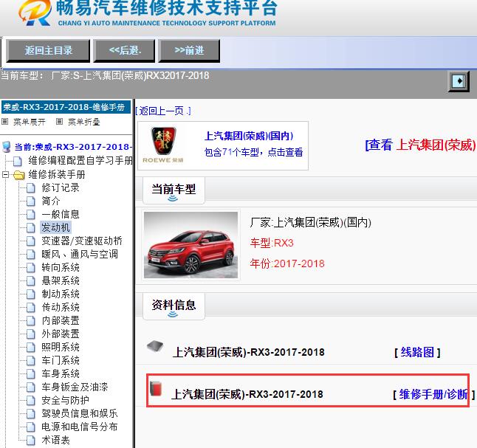Viewport: 477px width, 448px height.
Task: Toggle the side panel arrow icon
Action: pyautogui.click(x=459, y=81)
